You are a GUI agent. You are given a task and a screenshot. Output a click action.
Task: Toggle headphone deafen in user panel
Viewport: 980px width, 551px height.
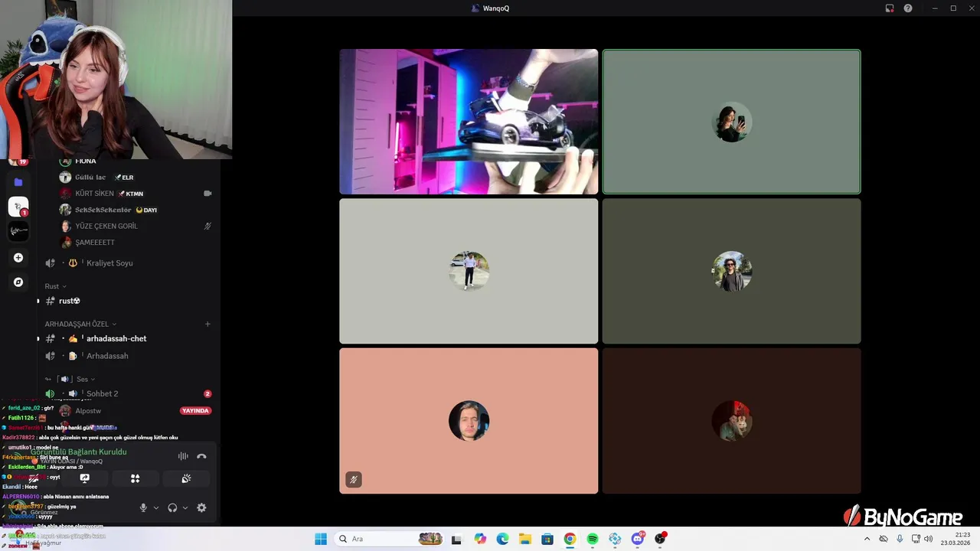[x=172, y=507]
